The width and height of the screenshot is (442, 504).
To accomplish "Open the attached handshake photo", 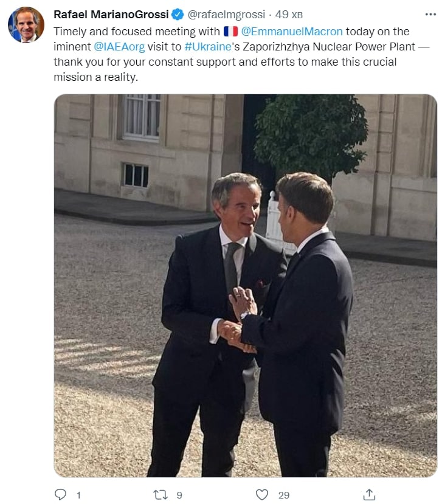I will coord(245,286).
